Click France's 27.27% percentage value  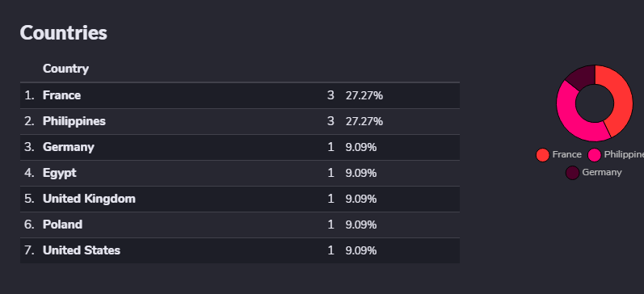tap(364, 95)
